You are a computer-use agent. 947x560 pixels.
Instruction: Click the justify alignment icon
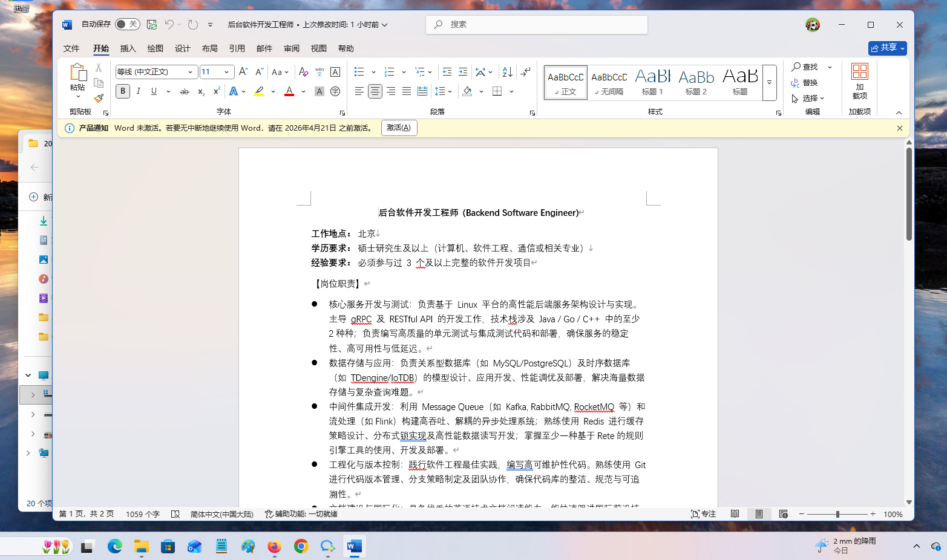pos(407,91)
